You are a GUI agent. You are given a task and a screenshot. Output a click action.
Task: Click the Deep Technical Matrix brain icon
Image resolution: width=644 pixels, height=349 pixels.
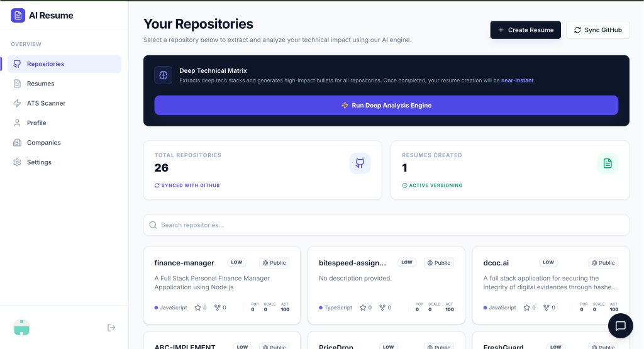163,75
